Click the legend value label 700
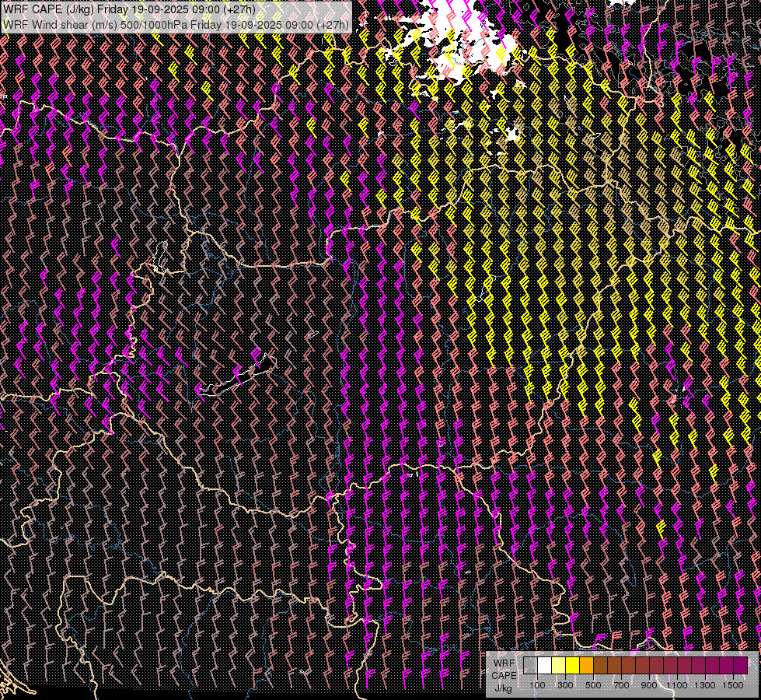The width and height of the screenshot is (761, 700). coord(621,685)
